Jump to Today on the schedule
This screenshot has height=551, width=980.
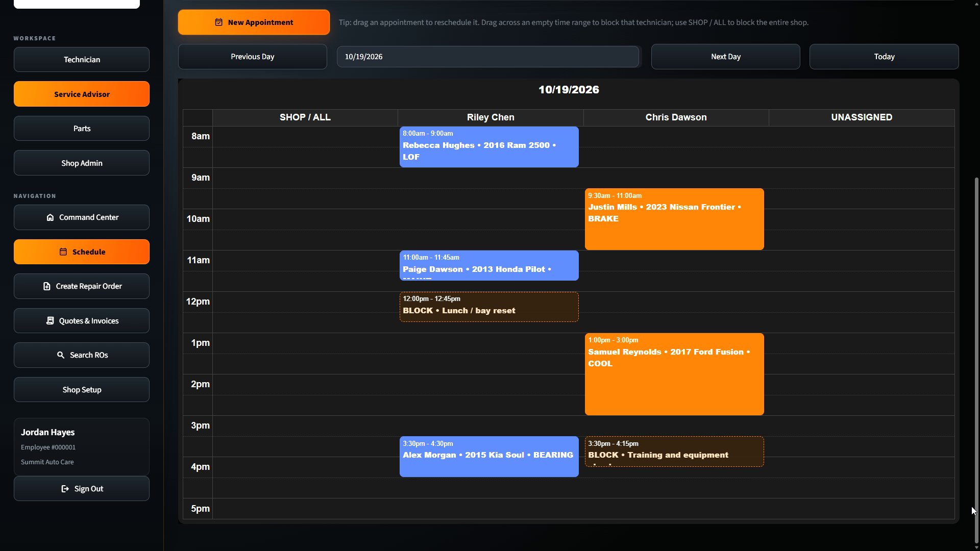coord(884,57)
